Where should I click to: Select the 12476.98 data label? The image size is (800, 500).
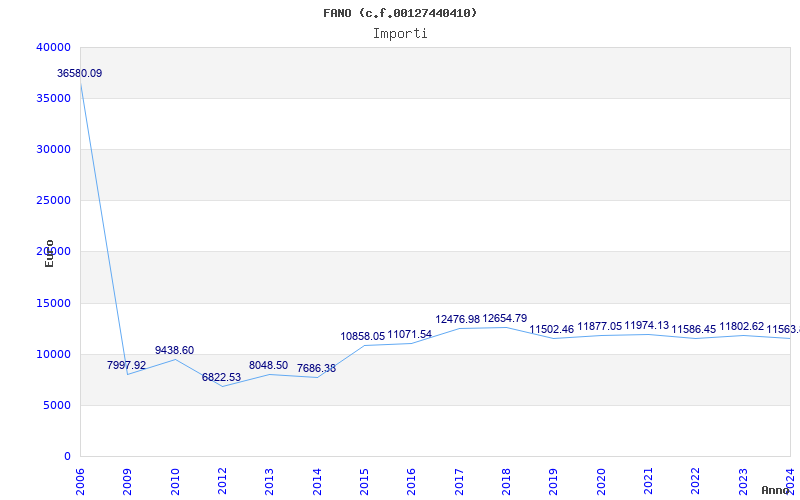tap(458, 320)
